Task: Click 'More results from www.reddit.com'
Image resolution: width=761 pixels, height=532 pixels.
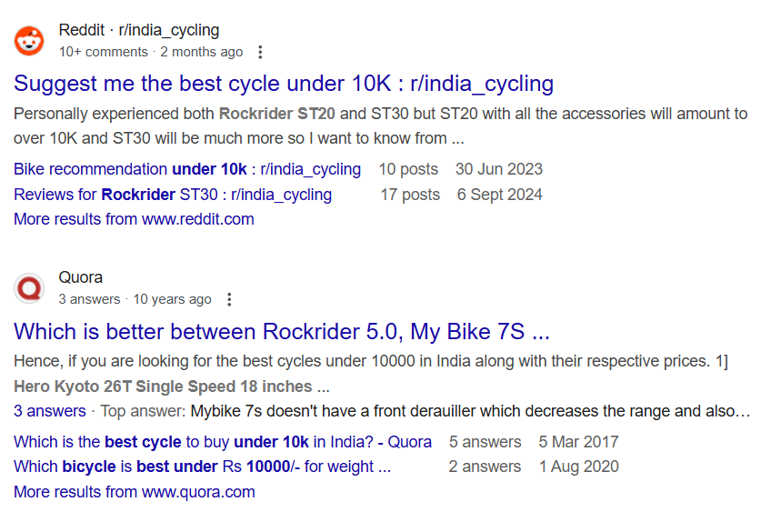Action: 134,219
